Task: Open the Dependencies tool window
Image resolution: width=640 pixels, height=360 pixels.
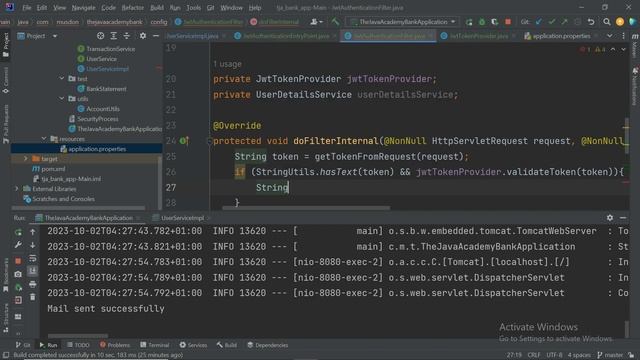Action: point(268,345)
